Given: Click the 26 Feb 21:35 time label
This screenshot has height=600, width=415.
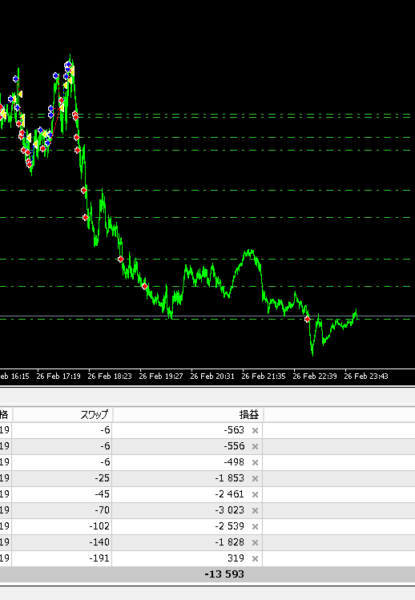Looking at the screenshot, I should pyautogui.click(x=264, y=377).
